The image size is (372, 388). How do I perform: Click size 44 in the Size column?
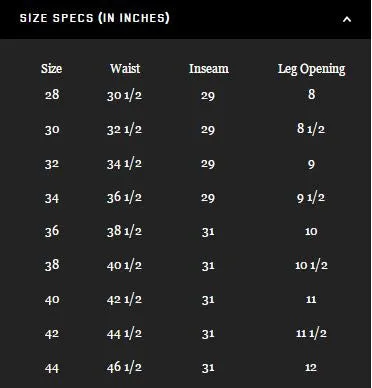pos(52,368)
